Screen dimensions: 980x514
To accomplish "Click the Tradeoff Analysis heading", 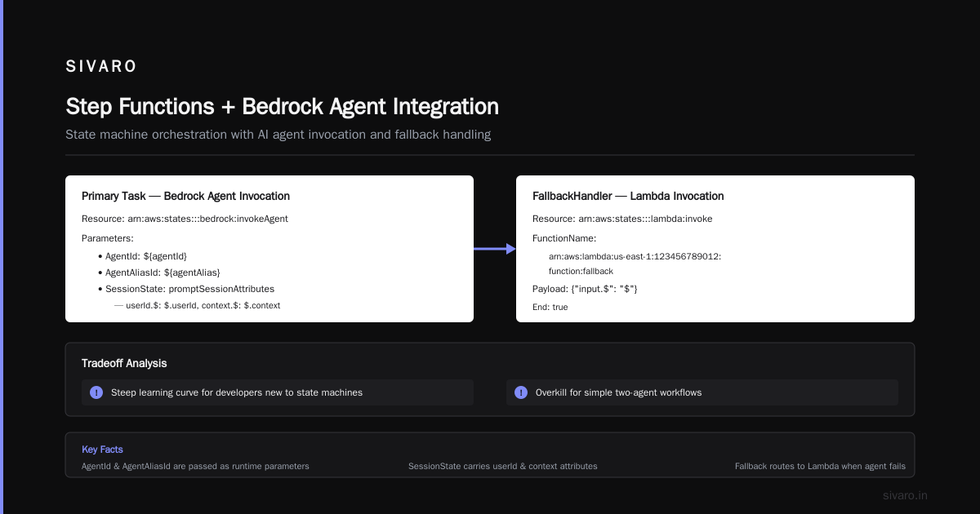I will tap(124, 363).
